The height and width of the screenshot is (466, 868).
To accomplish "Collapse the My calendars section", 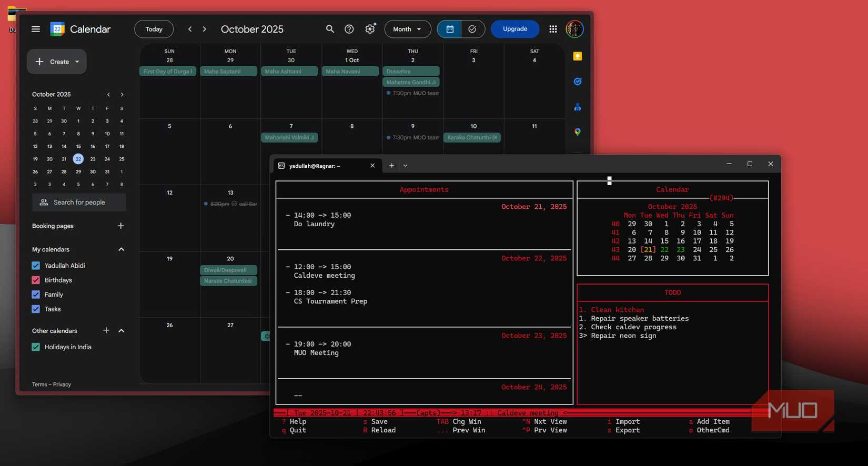I will (122, 249).
